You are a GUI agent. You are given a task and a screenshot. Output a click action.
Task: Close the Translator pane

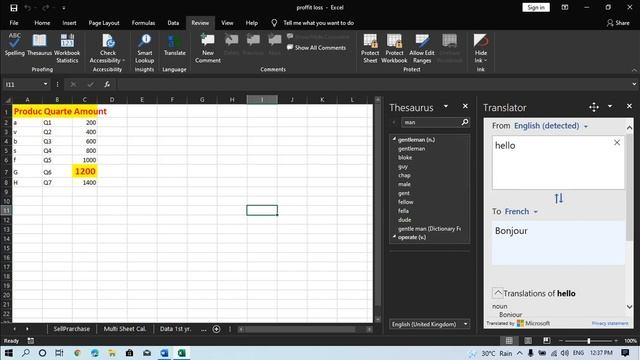pos(629,106)
